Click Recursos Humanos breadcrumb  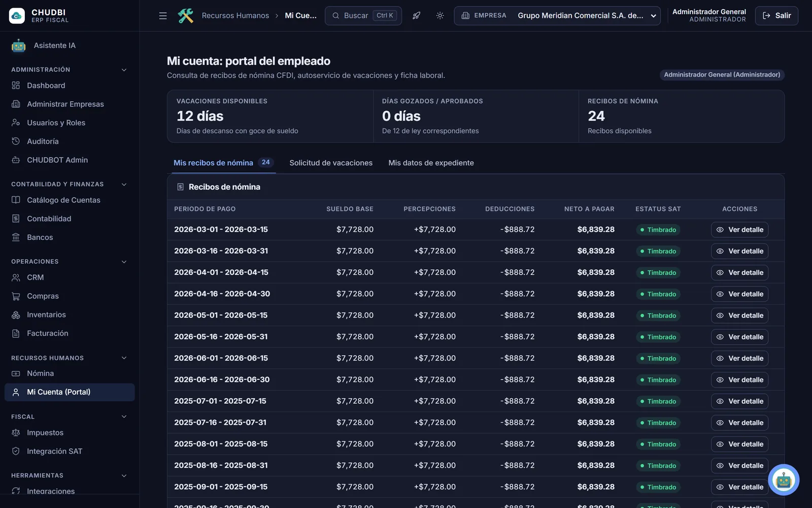click(x=235, y=16)
